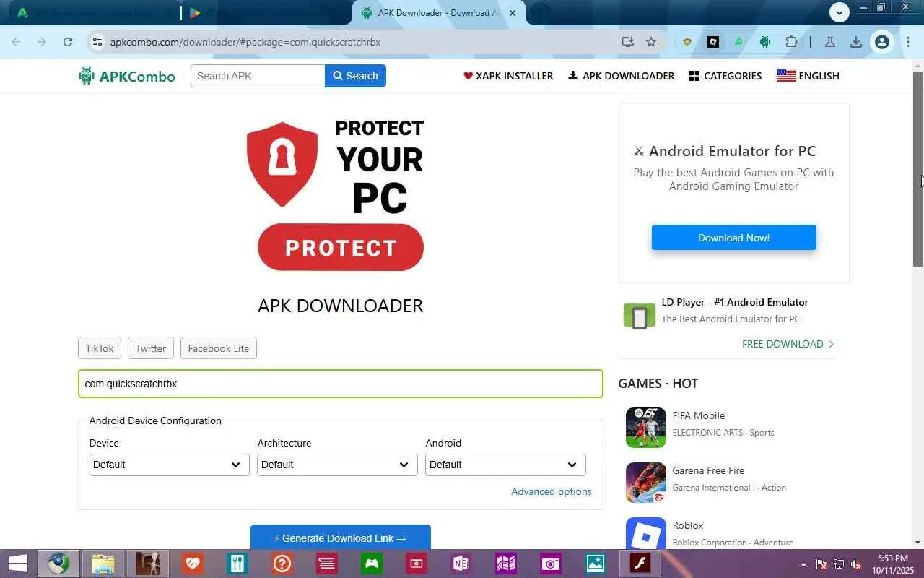The height and width of the screenshot is (578, 924).
Task: Change language from English
Action: click(x=808, y=76)
